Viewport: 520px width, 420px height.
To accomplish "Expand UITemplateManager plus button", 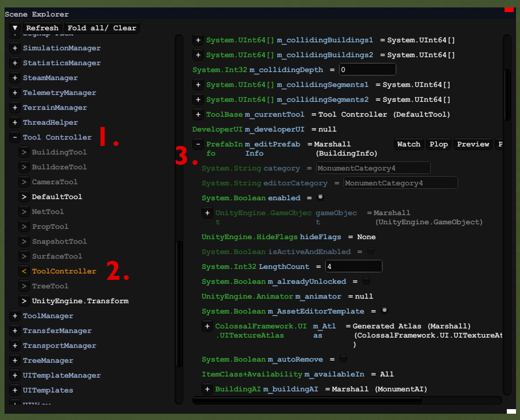I will tap(14, 375).
